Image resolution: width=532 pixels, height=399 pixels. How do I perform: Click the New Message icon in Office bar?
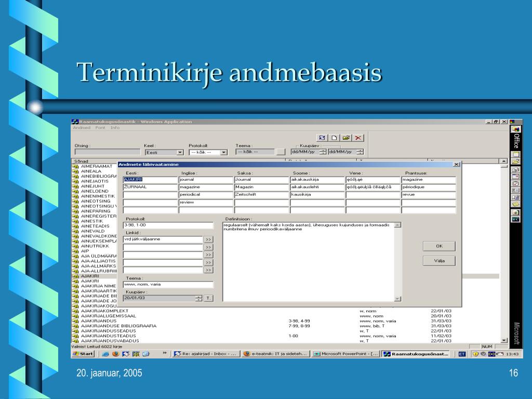coord(516,170)
